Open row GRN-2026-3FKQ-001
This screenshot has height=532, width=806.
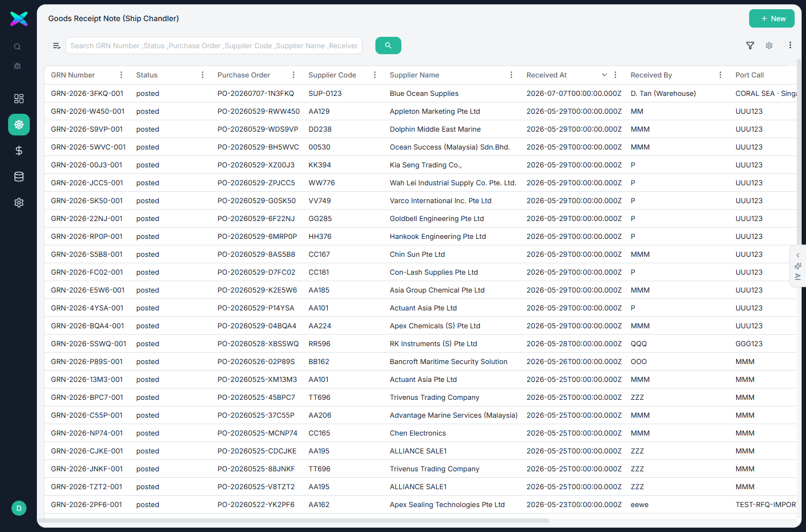(420, 93)
